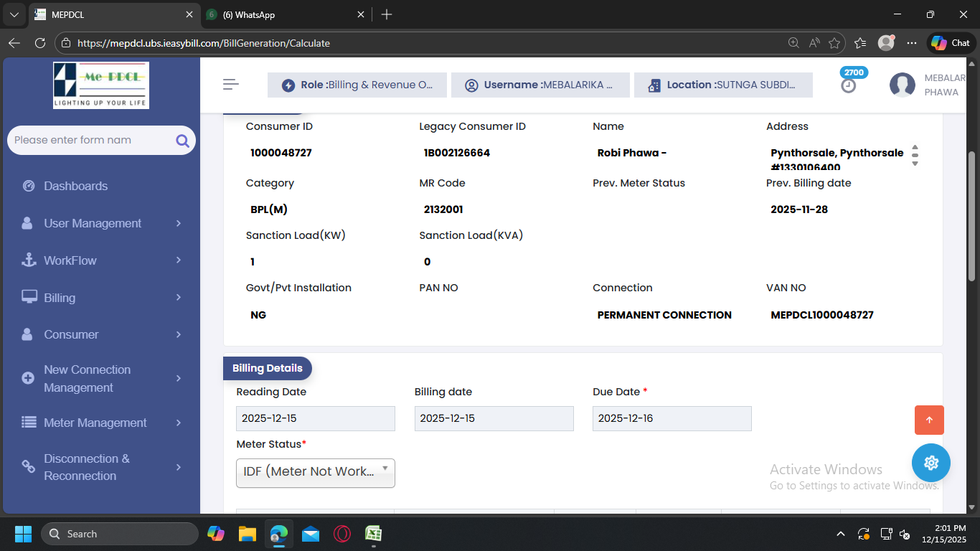Open the Meter Status dropdown

point(315,472)
